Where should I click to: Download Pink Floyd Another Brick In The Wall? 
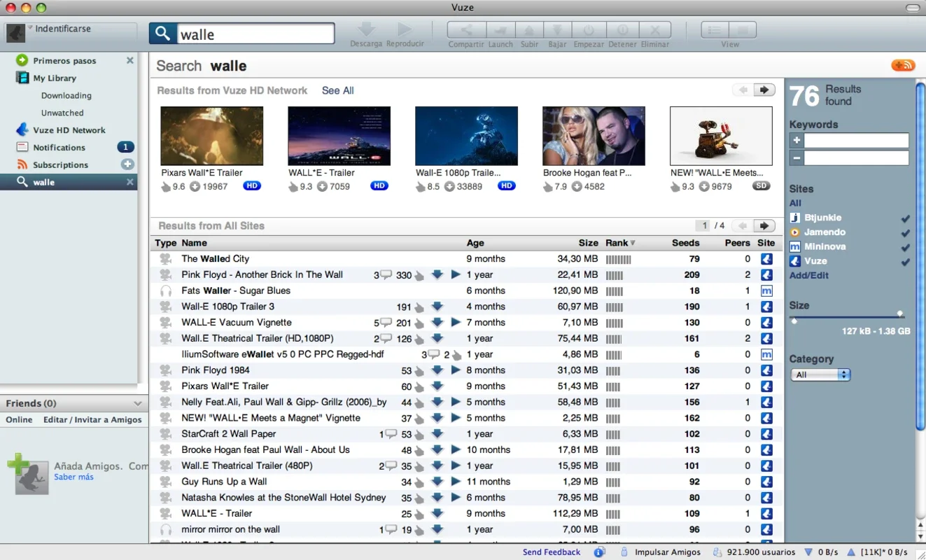click(437, 274)
